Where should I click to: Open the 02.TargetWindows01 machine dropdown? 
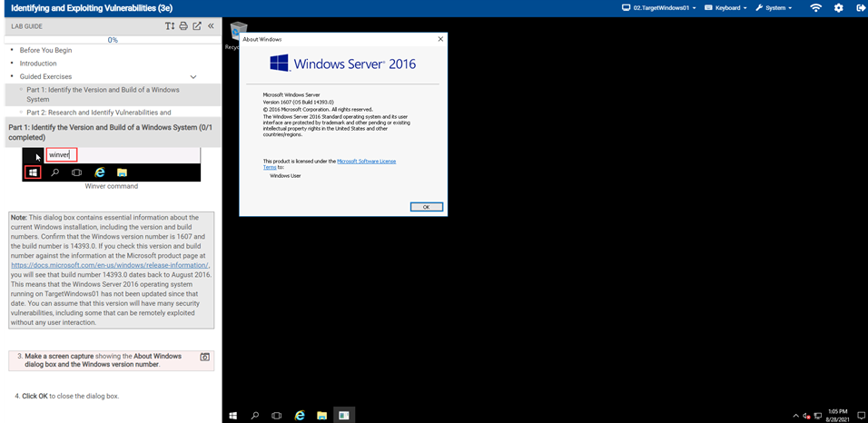tap(659, 8)
